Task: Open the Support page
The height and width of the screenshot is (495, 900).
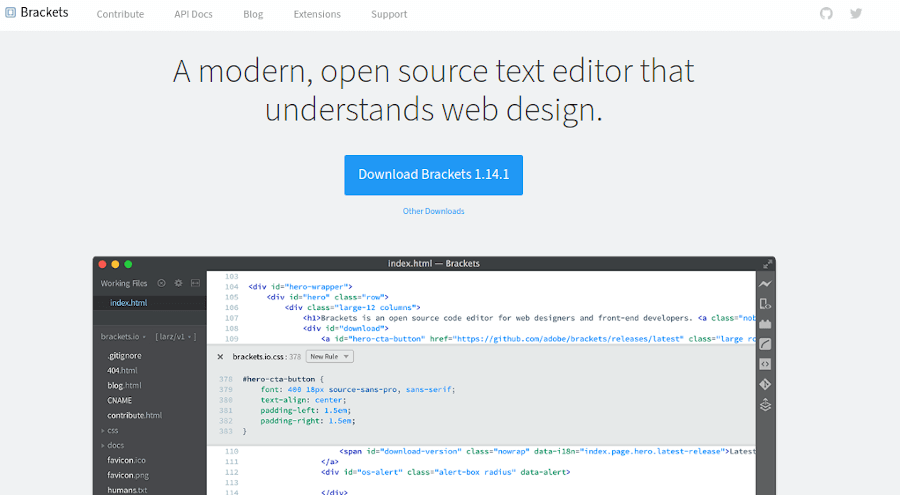Action: [389, 14]
